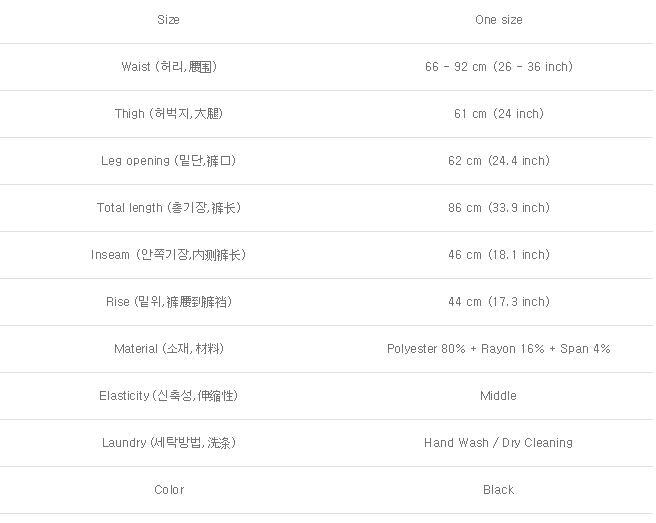Click the Total length row label

click(x=168, y=208)
